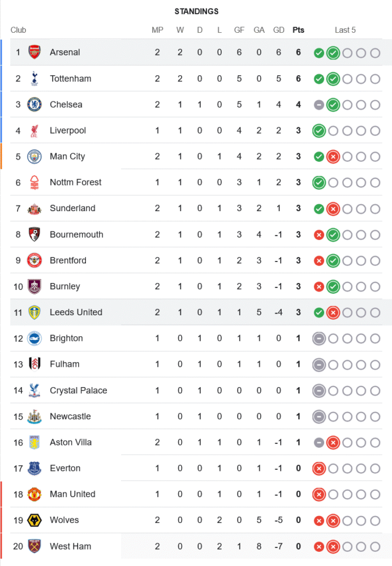Click Liverpool's green win result icon

point(319,131)
